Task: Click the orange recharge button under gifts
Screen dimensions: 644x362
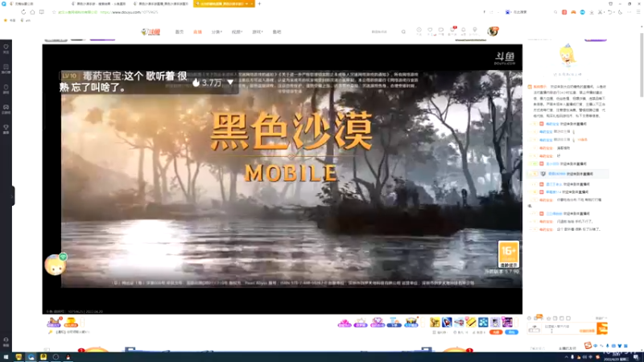Action: coord(496,332)
